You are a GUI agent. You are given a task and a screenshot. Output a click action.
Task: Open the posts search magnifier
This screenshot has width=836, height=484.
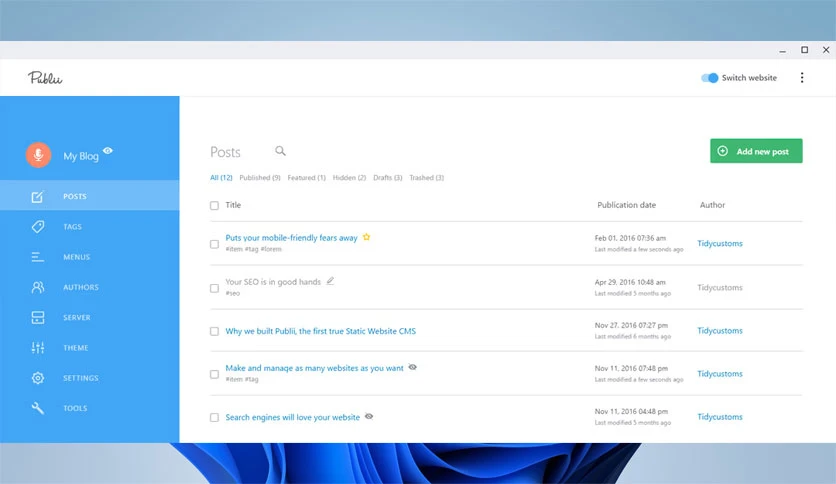[280, 151]
